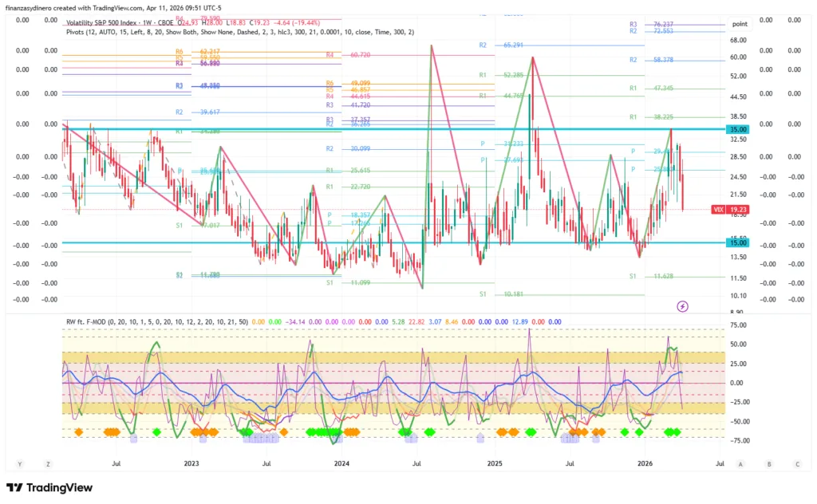Click the purple lightning bolt icon
817x504 pixels.
[682, 305]
